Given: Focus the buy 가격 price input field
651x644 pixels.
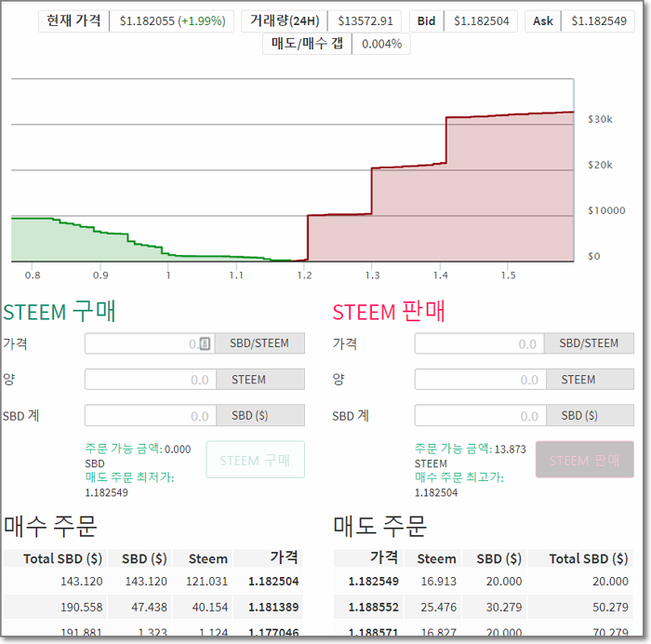Looking at the screenshot, I should (x=139, y=343).
